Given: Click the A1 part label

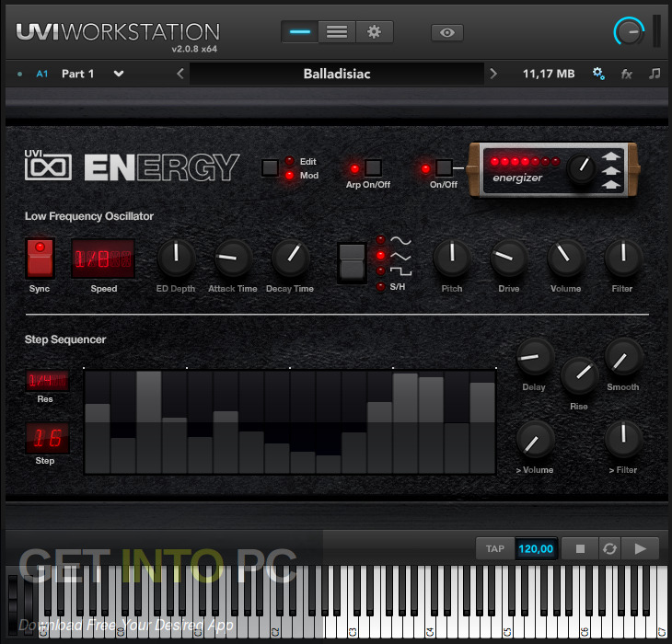Looking at the screenshot, I should (x=42, y=74).
